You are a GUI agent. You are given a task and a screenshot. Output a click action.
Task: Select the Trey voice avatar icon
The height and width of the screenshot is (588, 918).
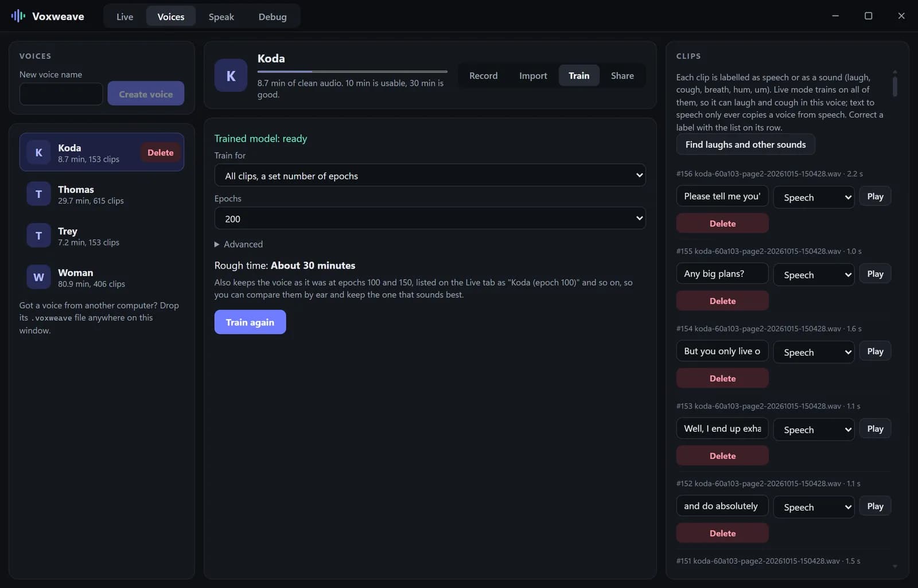(38, 236)
